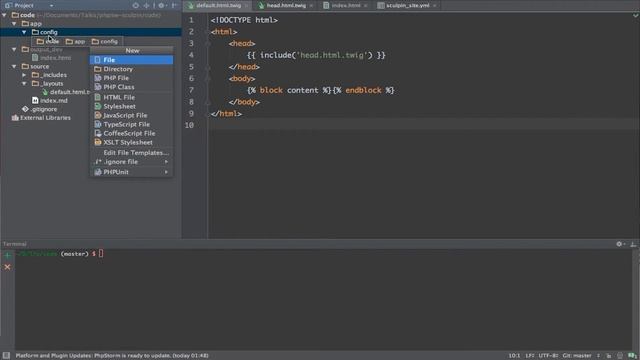Expand the PHPUnit submenu arrow

pyautogui.click(x=167, y=172)
